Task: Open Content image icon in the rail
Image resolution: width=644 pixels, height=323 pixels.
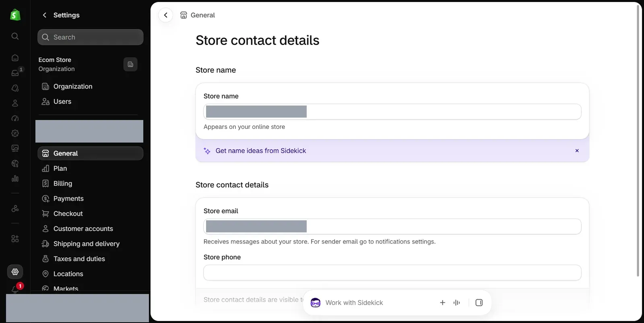Action: (x=15, y=148)
